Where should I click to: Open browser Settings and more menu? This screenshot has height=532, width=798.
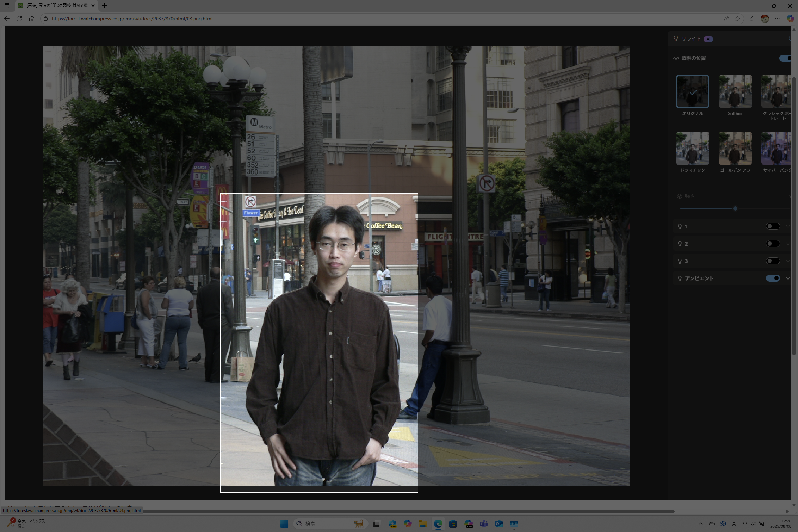777,19
